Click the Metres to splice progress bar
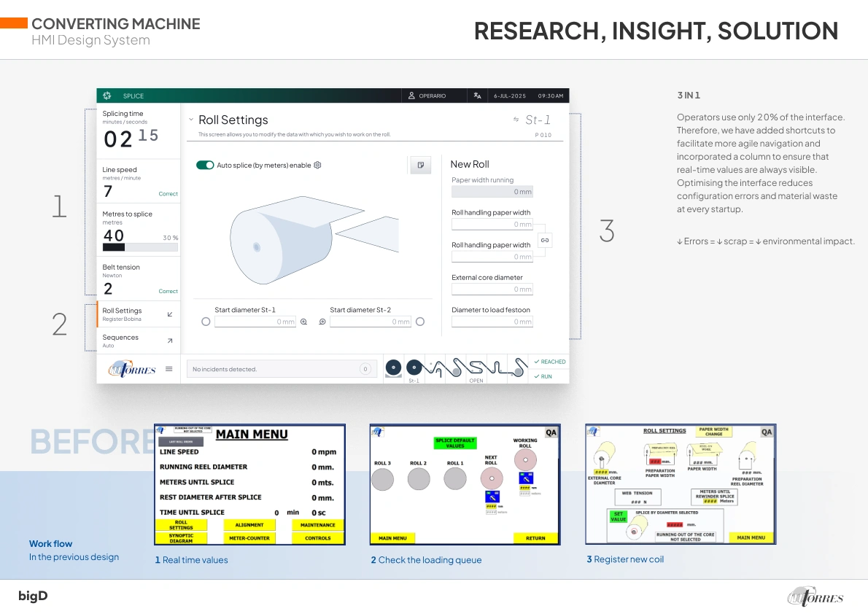Image resolution: width=868 pixels, height=614 pixels. (140, 247)
